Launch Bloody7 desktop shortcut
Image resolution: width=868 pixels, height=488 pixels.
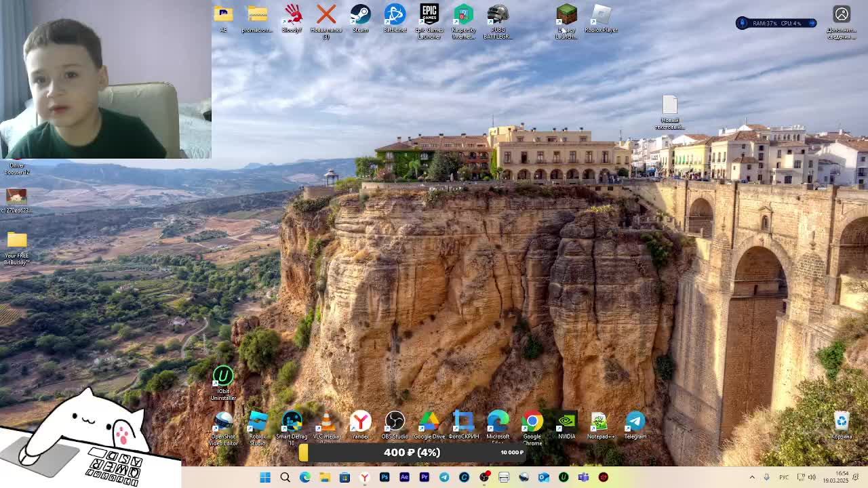pos(292,18)
